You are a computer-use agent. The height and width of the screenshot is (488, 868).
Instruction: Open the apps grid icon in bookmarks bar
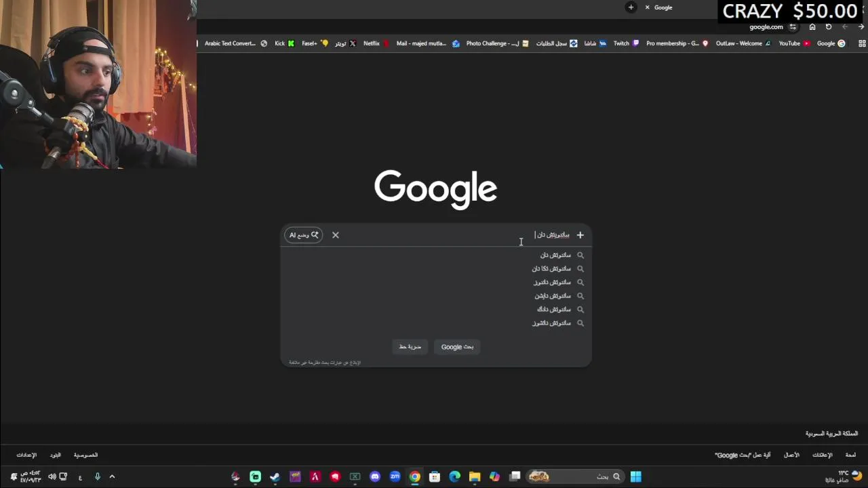(x=862, y=43)
